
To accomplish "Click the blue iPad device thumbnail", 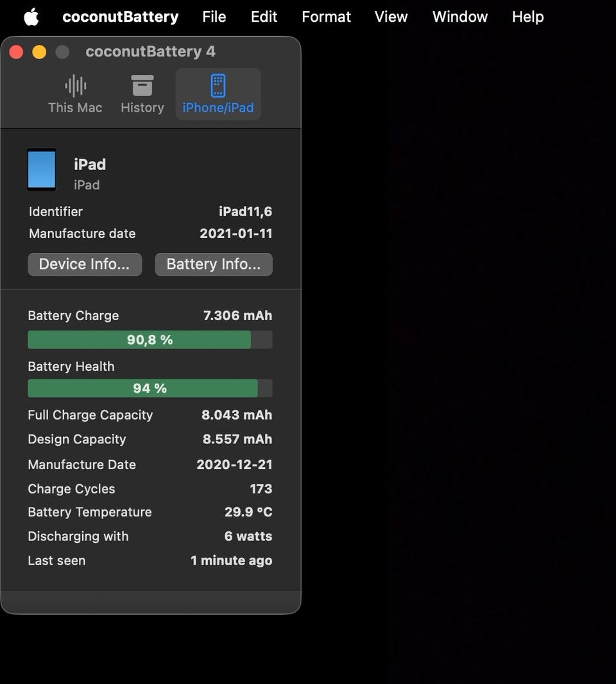I will pyautogui.click(x=42, y=169).
